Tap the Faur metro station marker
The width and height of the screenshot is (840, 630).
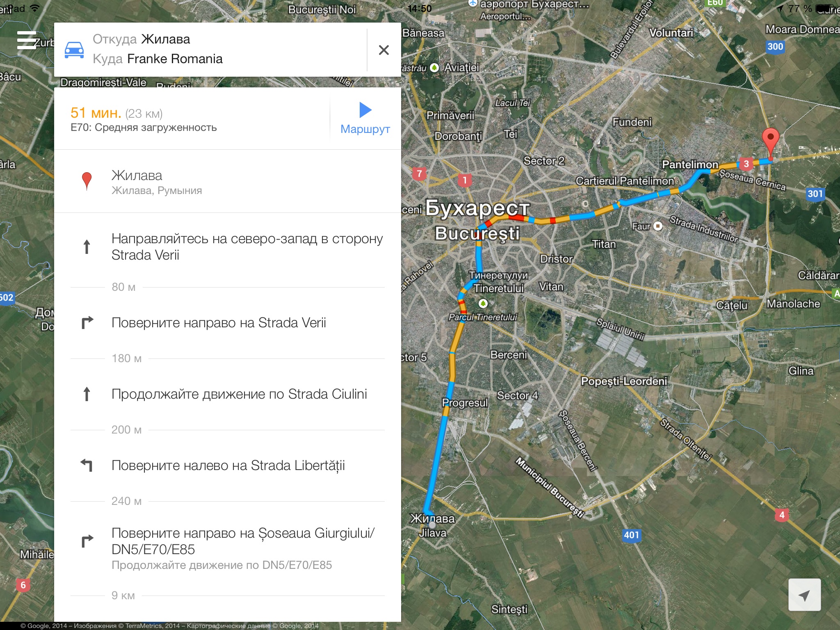click(x=657, y=226)
